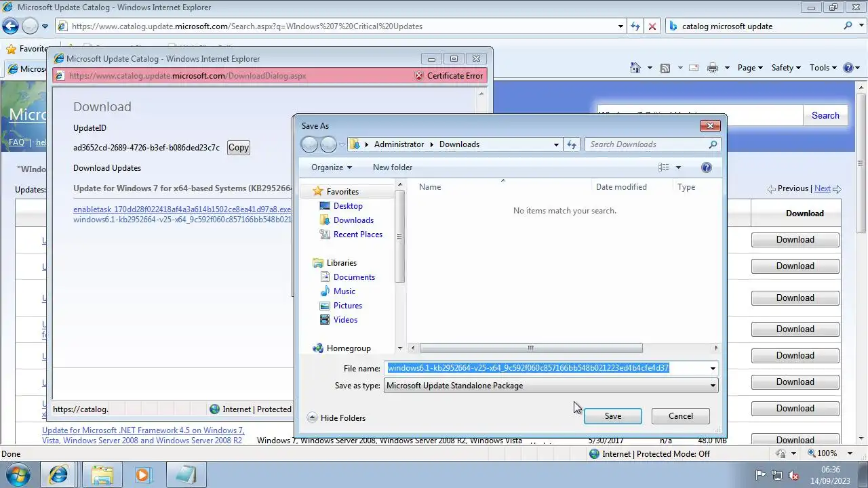This screenshot has height=488, width=868.
Task: Click the RSS feeds icon in IE toolbar
Action: (665, 68)
